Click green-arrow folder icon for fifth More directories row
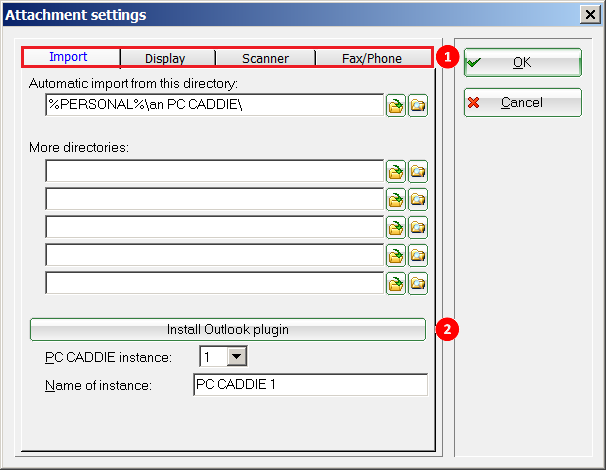Screen dimensions: 606x470 396,283
